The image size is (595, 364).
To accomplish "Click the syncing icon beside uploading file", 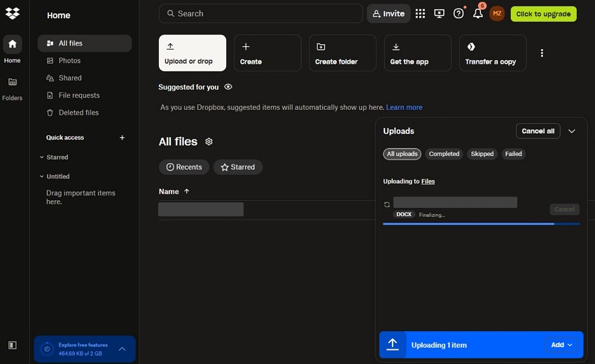I will (386, 204).
